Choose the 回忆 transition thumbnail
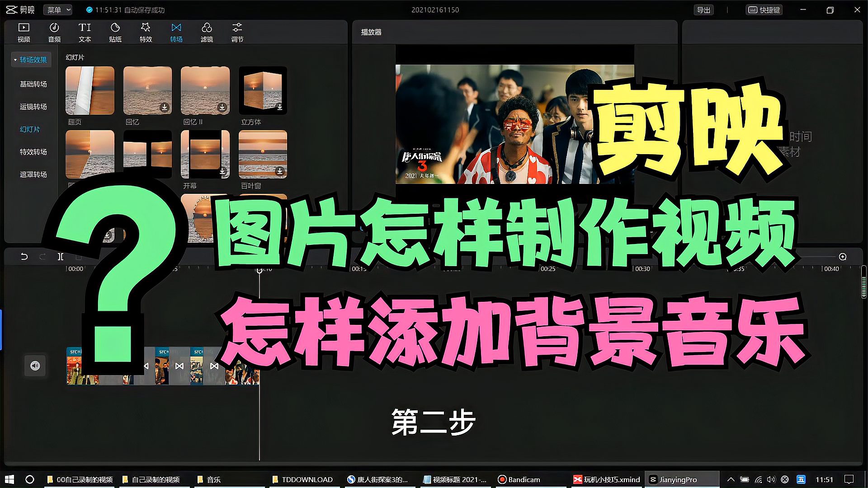Viewport: 868px width, 488px height. pyautogui.click(x=147, y=90)
